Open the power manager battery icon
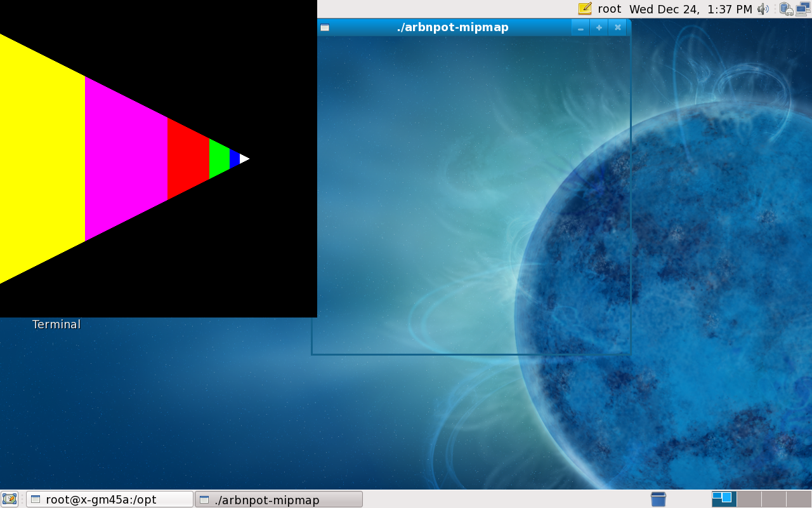 [786, 9]
